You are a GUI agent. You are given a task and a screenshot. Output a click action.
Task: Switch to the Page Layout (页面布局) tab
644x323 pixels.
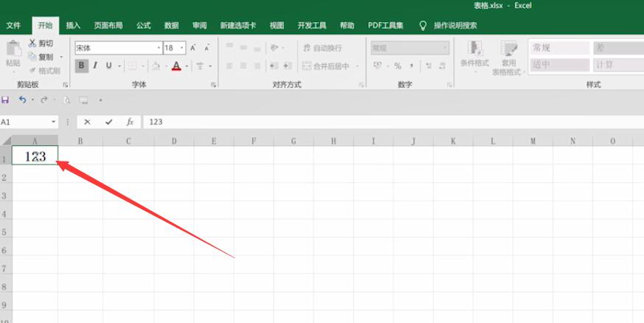coord(108,26)
